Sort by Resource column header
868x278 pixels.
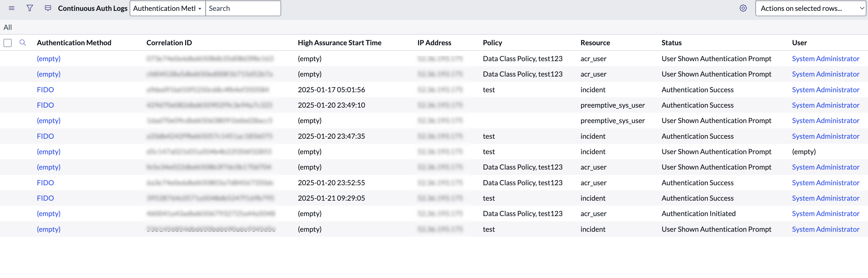coord(595,42)
